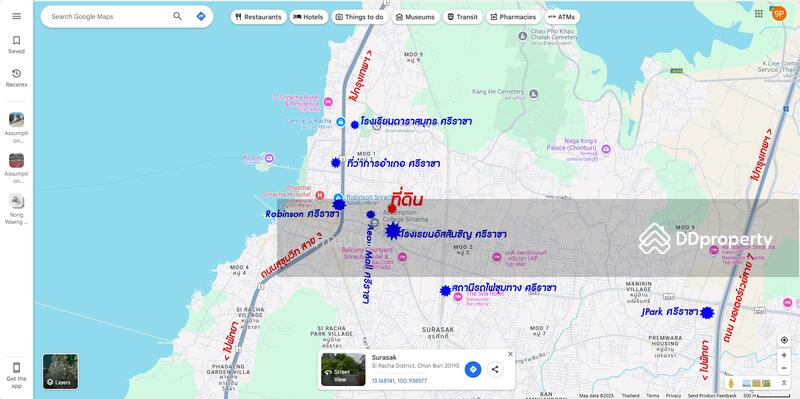Click the share icon on Surasak card
Image resolution: width=800 pixels, height=399 pixels.
tap(495, 369)
